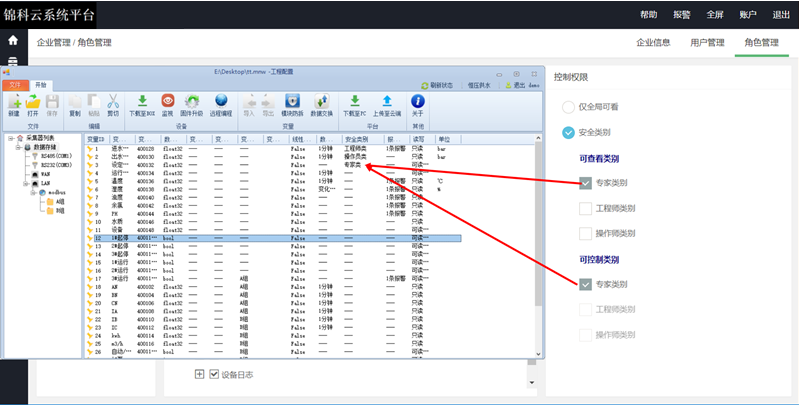Collapse the 采集器列表 tree root
This screenshot has height=405, width=799.
[11, 138]
